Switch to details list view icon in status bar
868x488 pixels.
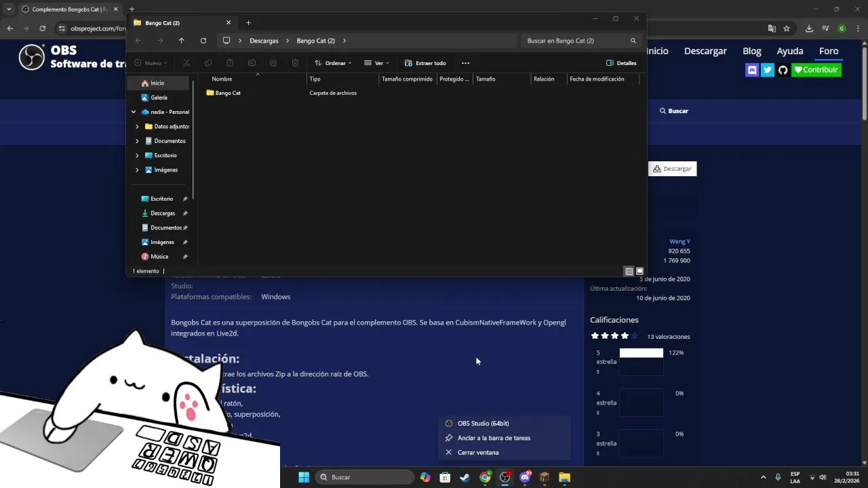coord(629,271)
